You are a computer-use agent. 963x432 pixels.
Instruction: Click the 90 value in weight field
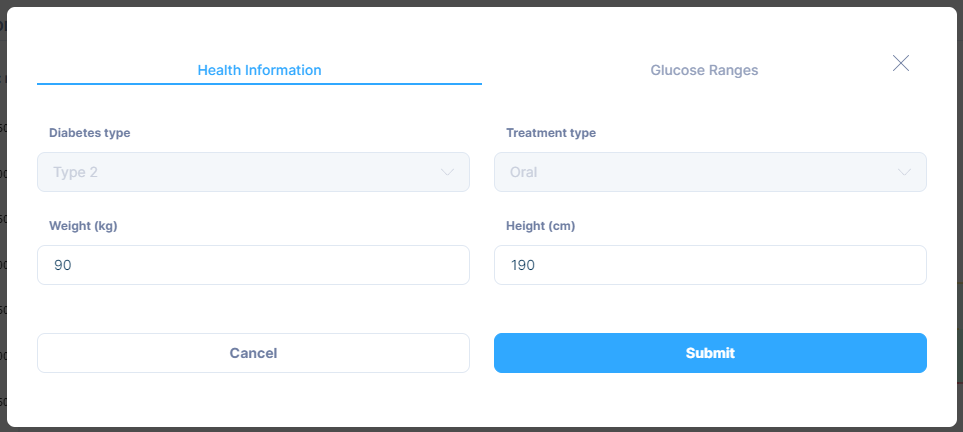coord(63,265)
